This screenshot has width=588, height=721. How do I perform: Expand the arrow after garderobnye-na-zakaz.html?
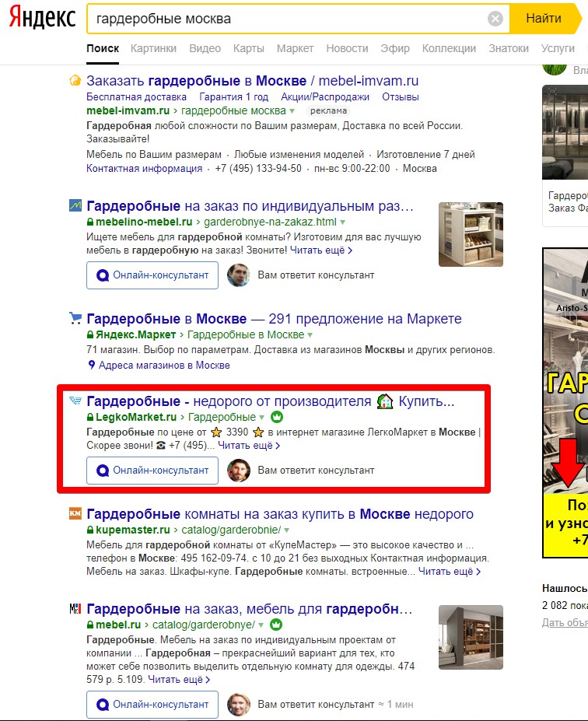click(342, 222)
